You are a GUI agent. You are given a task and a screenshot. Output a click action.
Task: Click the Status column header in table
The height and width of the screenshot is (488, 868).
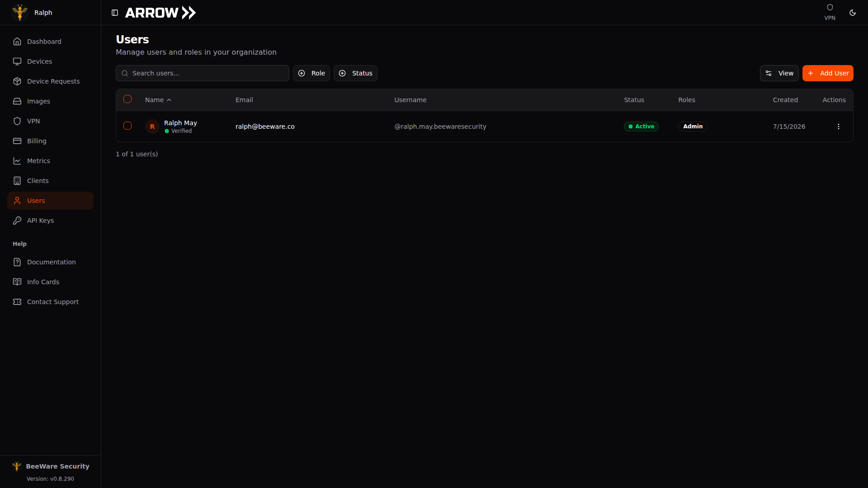[634, 100]
